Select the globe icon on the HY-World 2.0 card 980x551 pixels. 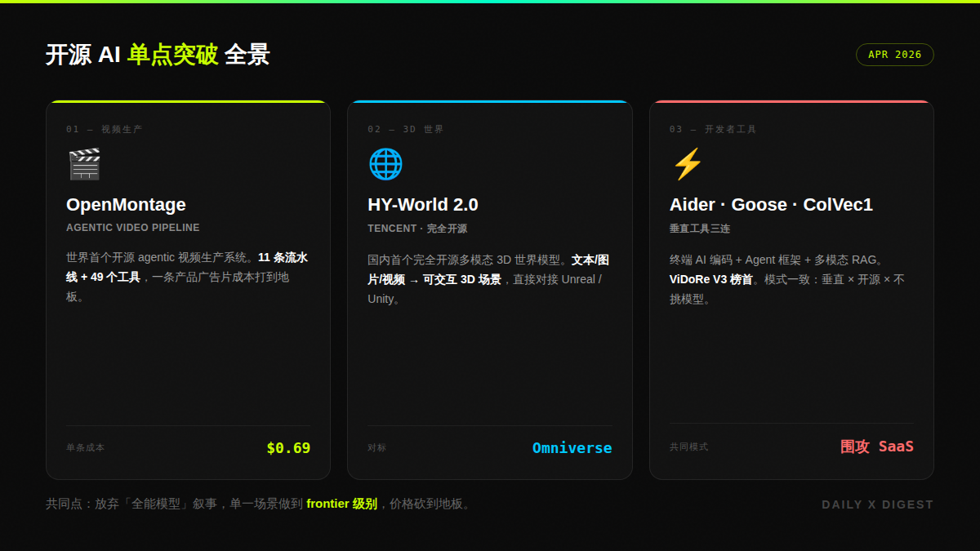pos(385,163)
